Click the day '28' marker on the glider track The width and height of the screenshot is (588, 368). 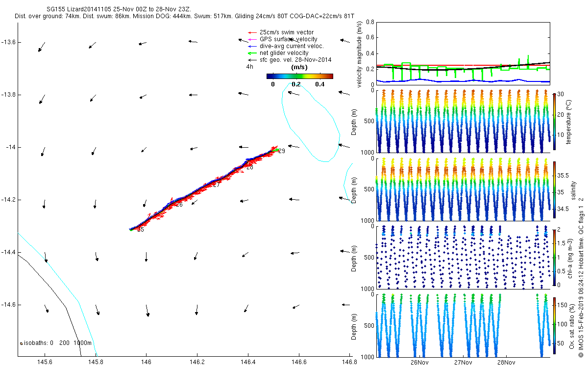(x=249, y=167)
